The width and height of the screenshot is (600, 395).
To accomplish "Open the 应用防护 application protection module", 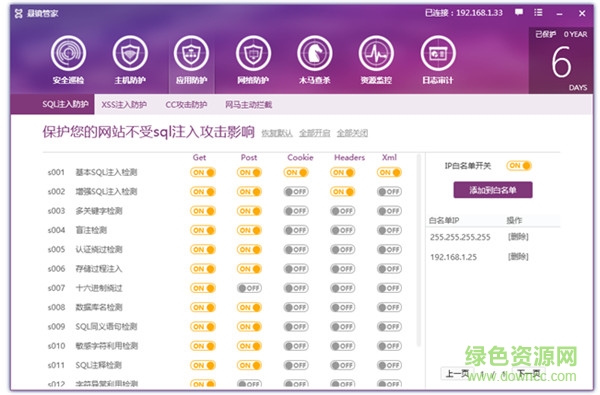I will point(191,60).
